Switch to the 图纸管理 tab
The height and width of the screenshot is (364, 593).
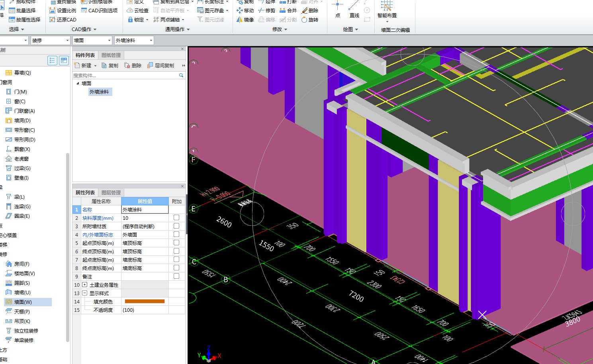coord(111,55)
